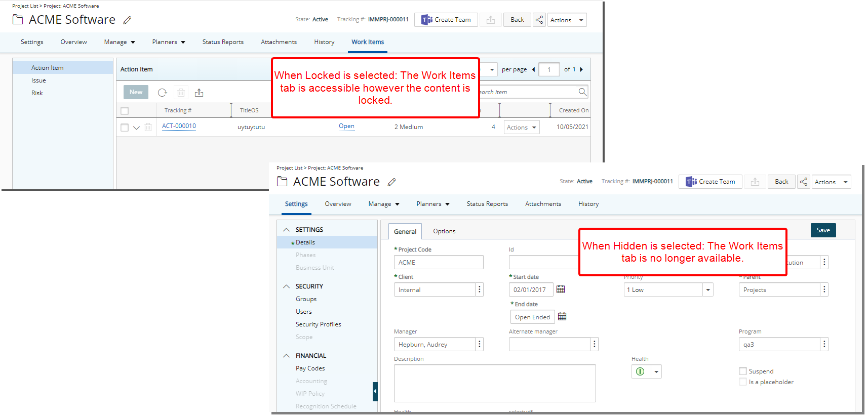Open Pay Codes in the side menu
The image size is (868, 418).
310,368
